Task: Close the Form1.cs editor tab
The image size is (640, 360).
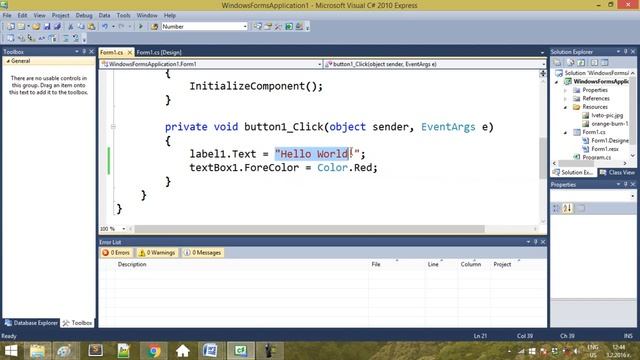Action: 130,52
